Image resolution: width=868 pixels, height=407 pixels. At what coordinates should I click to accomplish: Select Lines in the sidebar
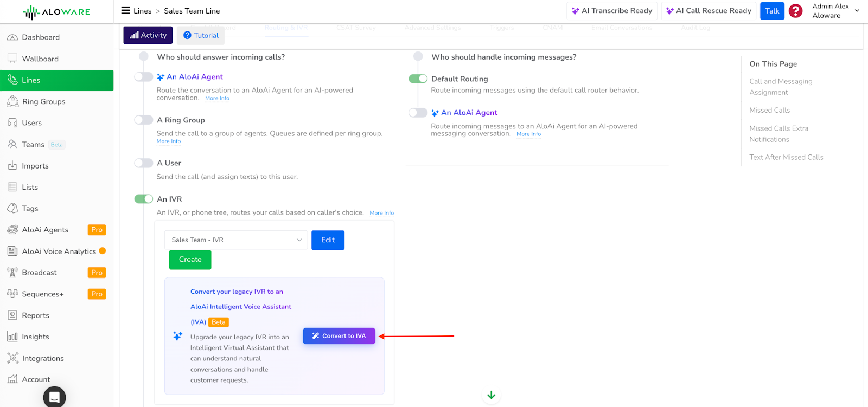pos(57,80)
